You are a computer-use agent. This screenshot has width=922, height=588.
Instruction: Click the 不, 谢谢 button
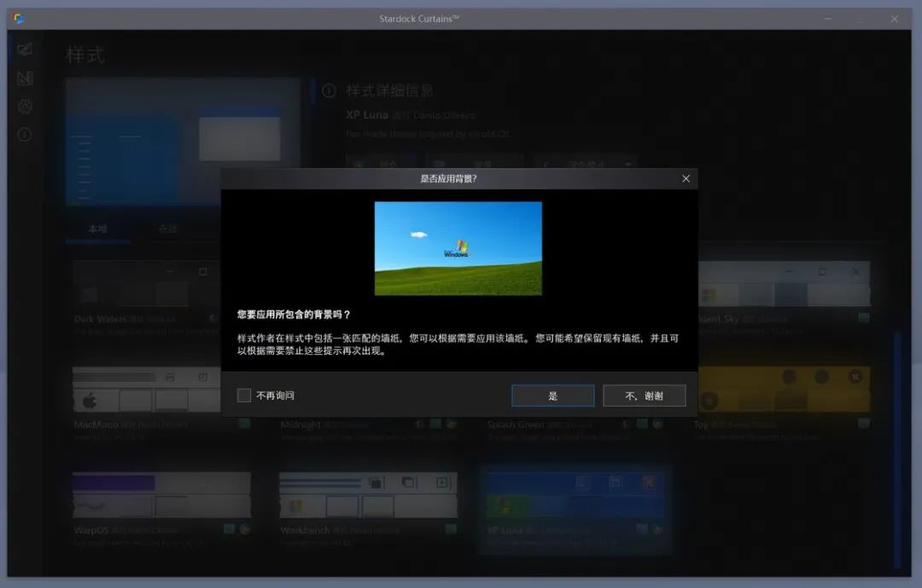tap(644, 396)
